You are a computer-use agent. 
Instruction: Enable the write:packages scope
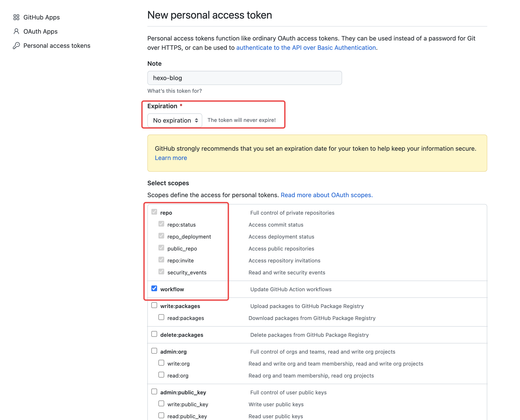tap(154, 305)
